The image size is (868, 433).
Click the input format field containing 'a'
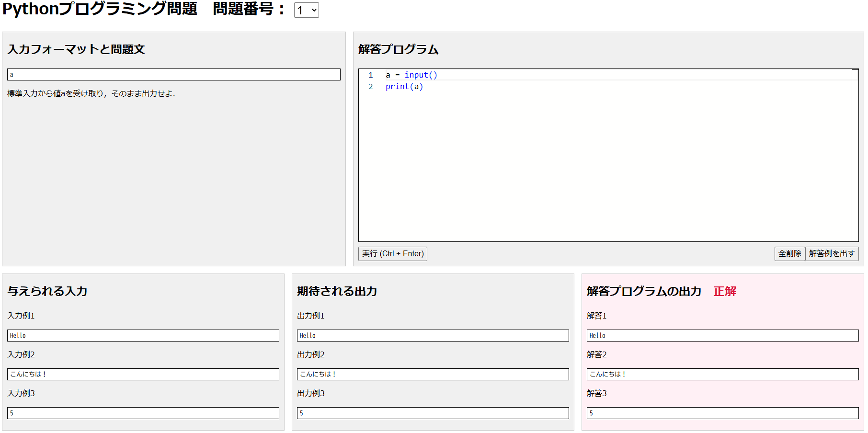pyautogui.click(x=174, y=75)
